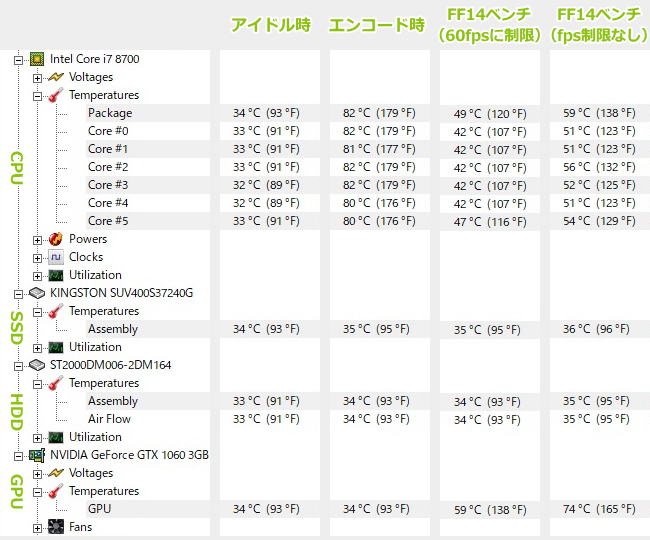Click the Package value 59 °C (138 °F)
The height and width of the screenshot is (540, 650).
(599, 113)
